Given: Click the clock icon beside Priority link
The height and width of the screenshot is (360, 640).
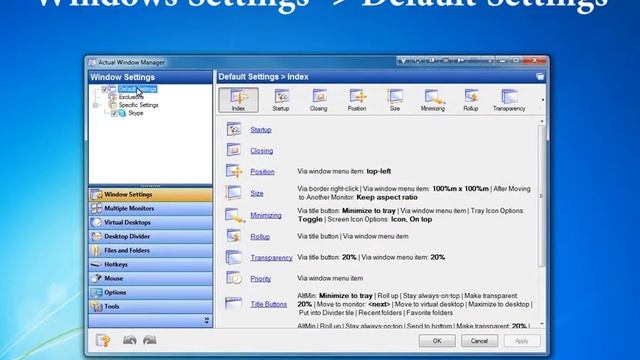Looking at the screenshot, I should pyautogui.click(x=234, y=278).
